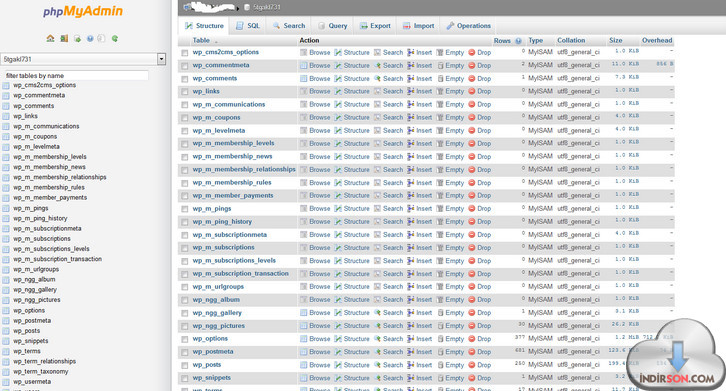
Task: Check the wp_links table checkbox
Action: pyautogui.click(x=185, y=92)
